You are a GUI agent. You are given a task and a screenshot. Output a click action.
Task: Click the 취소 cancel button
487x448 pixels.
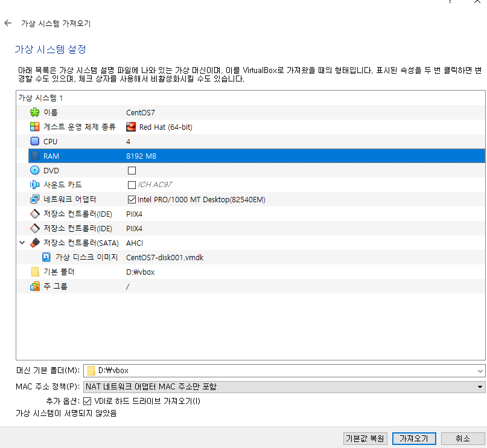tap(463, 439)
